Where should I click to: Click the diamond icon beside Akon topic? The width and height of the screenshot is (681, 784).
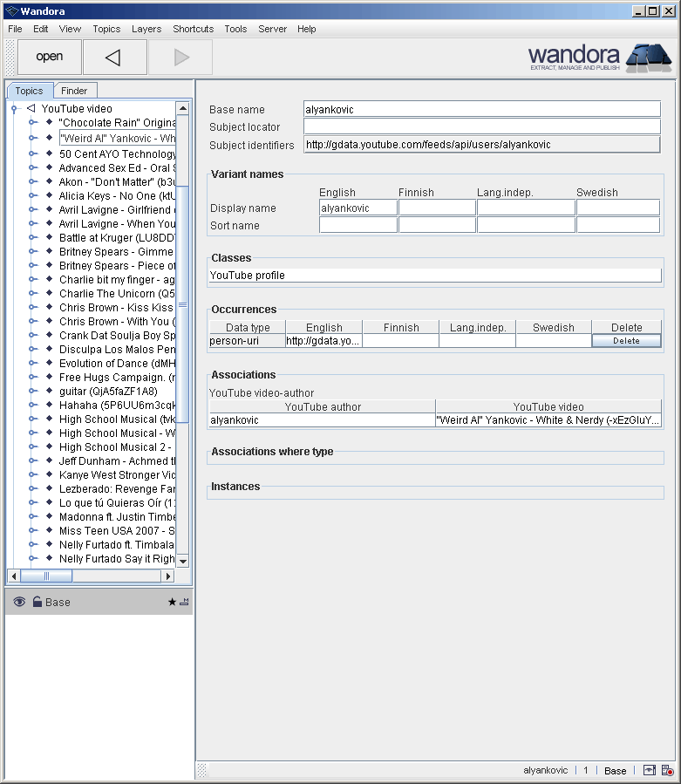(50, 182)
